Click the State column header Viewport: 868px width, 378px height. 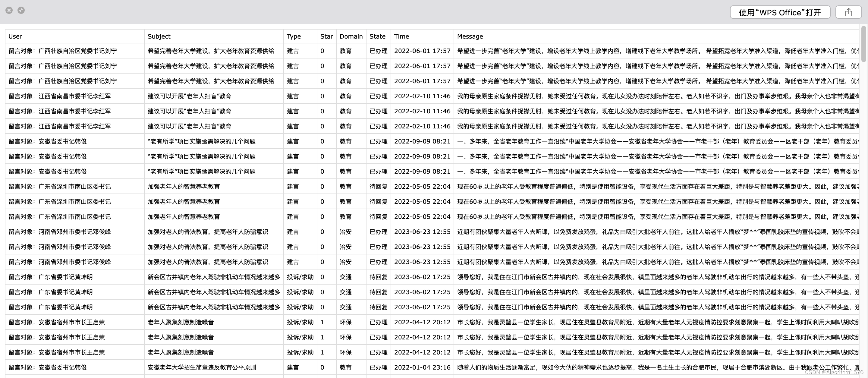click(377, 36)
